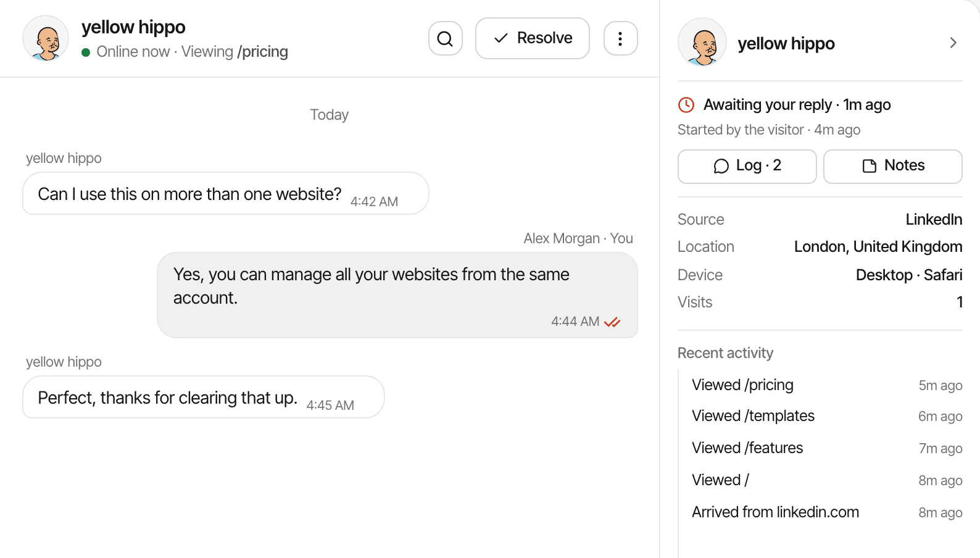
Task: Click the 4:42 AM message timestamp
Action: coord(374,202)
